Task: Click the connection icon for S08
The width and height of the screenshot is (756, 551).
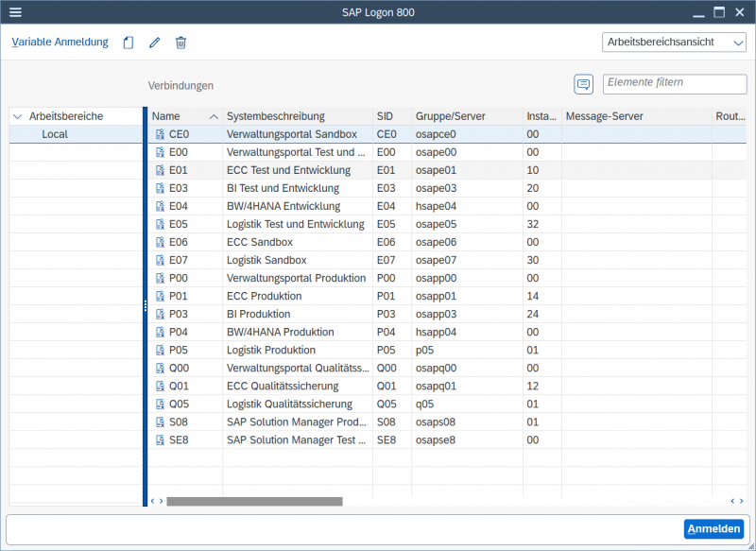Action: coord(160,422)
